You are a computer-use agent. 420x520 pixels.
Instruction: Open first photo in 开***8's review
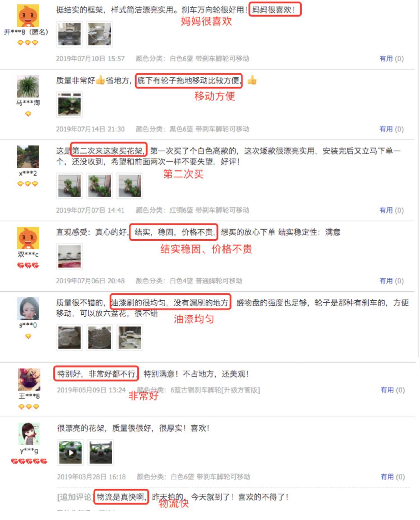click(x=69, y=34)
